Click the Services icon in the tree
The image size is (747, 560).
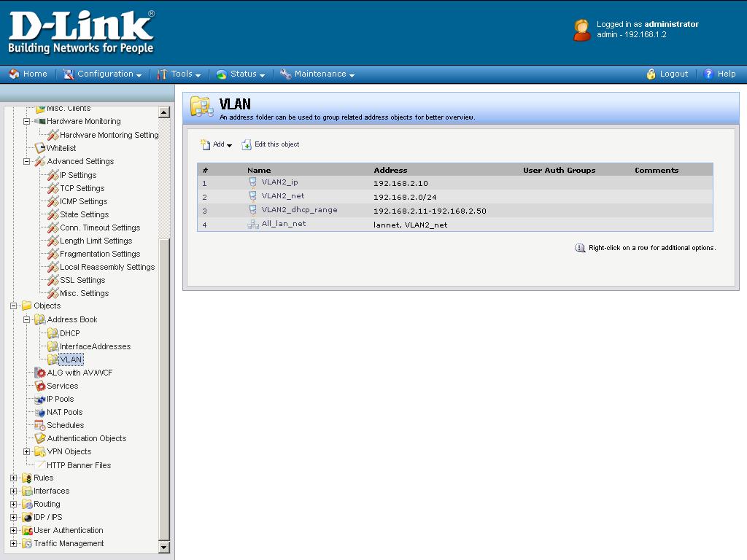(41, 386)
